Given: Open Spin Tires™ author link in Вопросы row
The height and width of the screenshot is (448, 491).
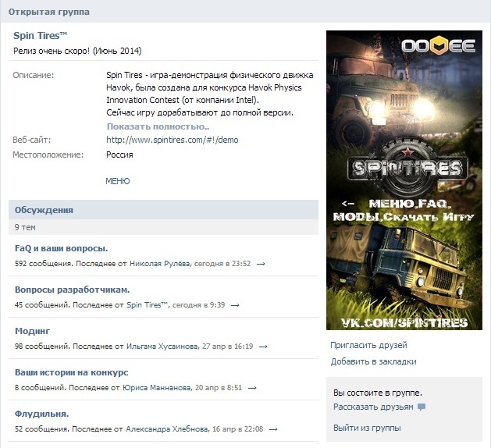Looking at the screenshot, I should (x=148, y=305).
